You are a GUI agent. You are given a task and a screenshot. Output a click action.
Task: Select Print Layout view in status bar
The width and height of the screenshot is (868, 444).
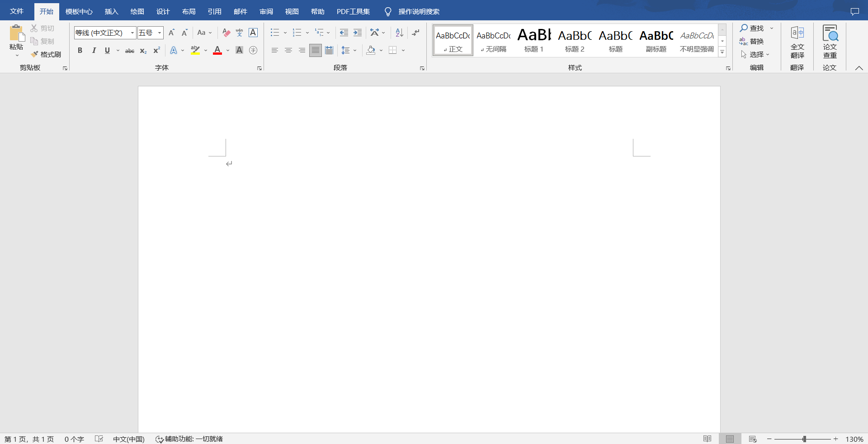[x=730, y=439]
